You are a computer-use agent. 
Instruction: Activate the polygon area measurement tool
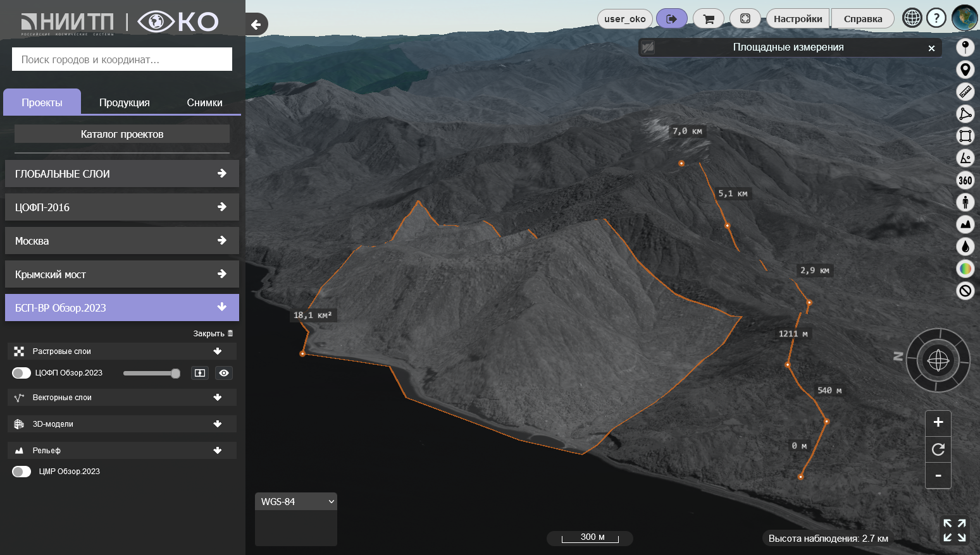[x=965, y=114]
